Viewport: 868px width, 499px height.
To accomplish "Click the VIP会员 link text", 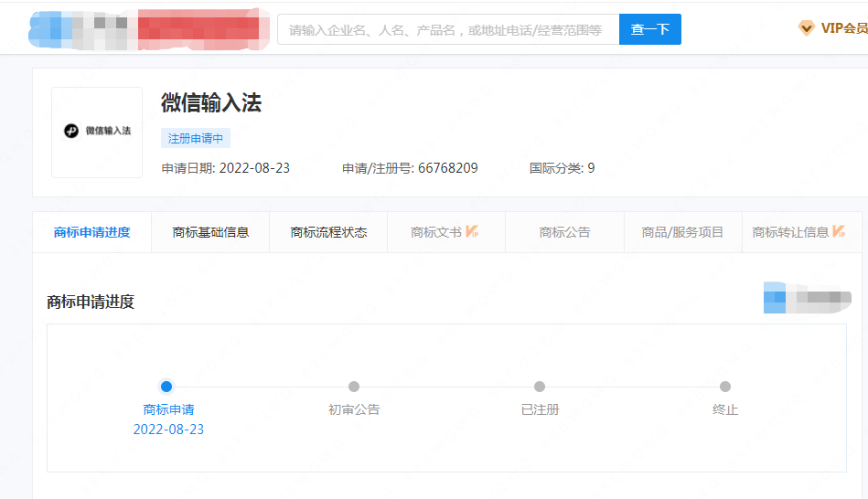I will 843,28.
